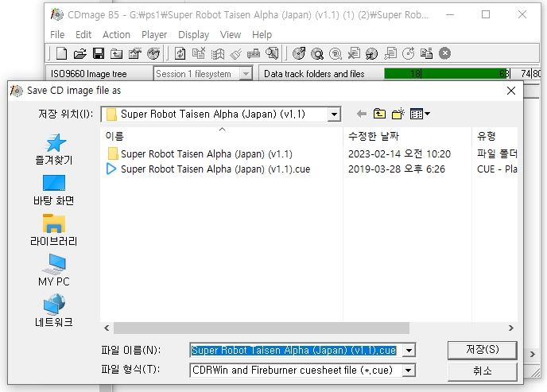The image size is (547, 392).
Task: Select Desktop (바탕 화면) in places bar
Action: 54,190
